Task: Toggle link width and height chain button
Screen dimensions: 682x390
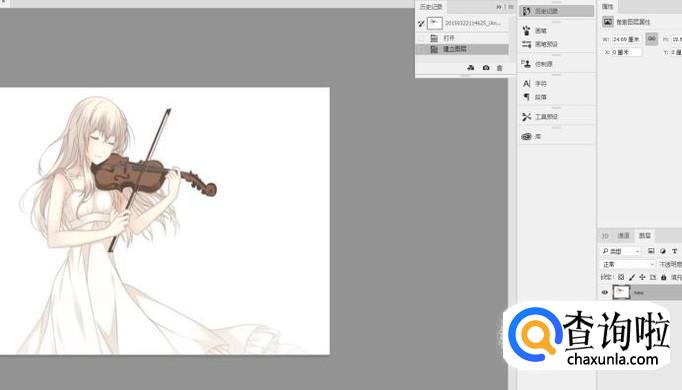Action: tap(651, 39)
